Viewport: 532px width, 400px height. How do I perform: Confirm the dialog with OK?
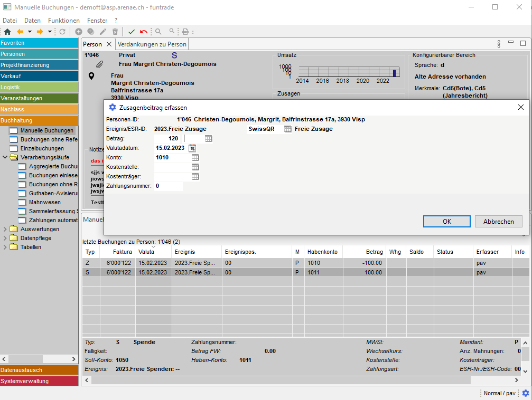tap(446, 222)
